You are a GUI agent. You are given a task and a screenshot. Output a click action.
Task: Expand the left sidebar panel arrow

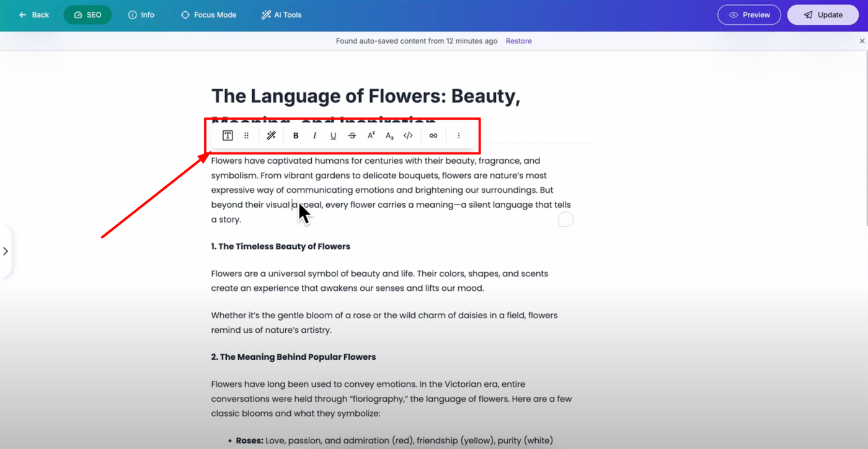tap(6, 251)
